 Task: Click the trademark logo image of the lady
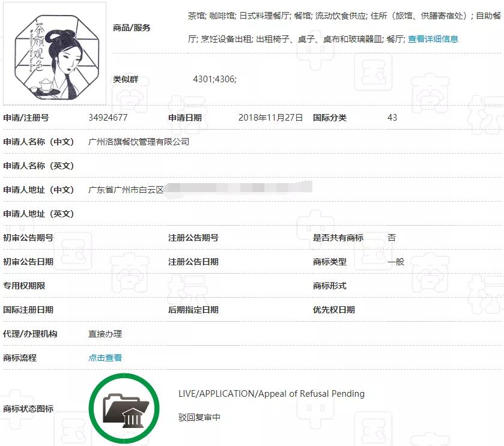pyautogui.click(x=54, y=53)
